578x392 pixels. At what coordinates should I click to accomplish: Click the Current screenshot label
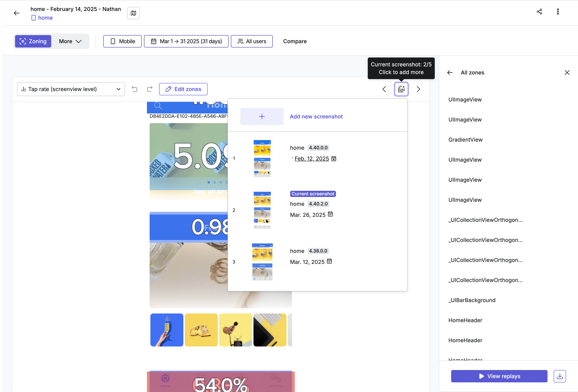[313, 194]
